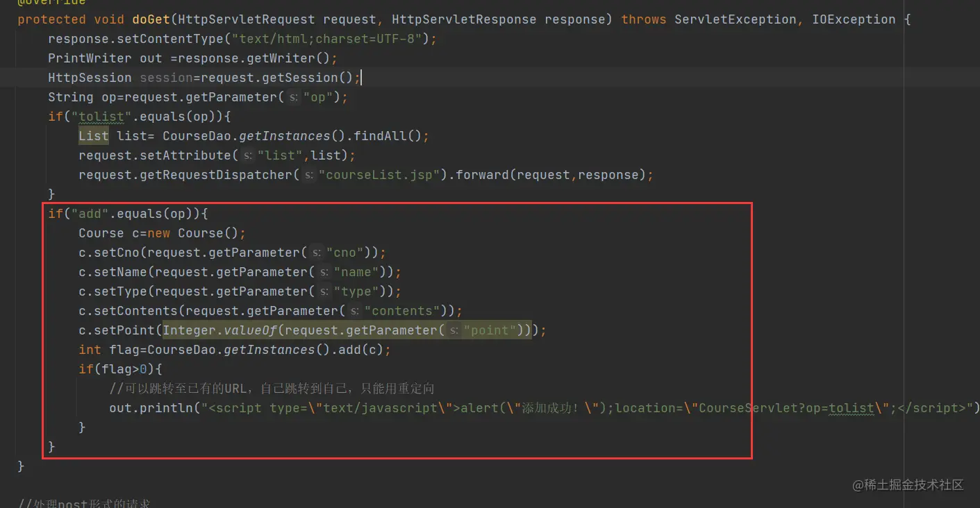Click the "op" string parameter literal
The height and width of the screenshot is (508, 980).
[x=319, y=97]
